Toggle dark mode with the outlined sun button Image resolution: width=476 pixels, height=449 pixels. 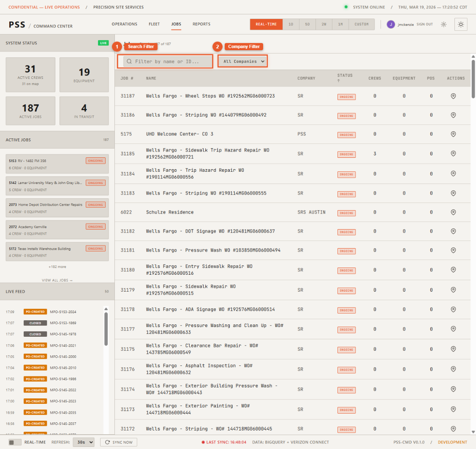(x=461, y=24)
